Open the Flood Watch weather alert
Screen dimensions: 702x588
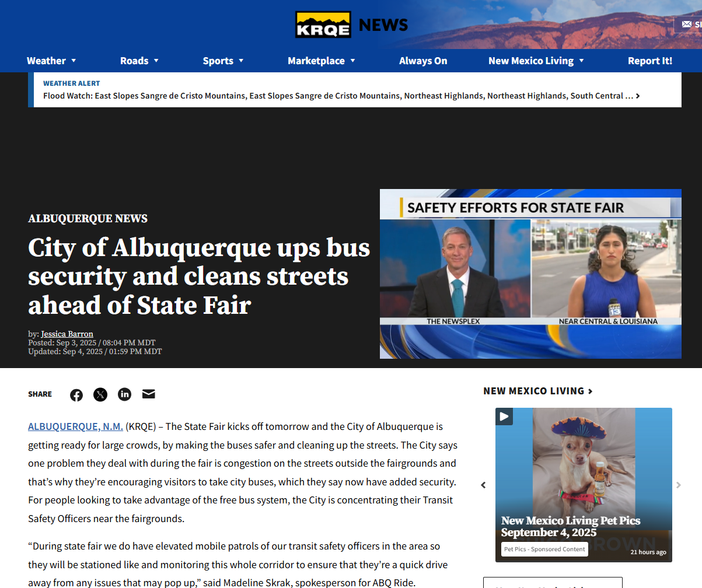pyautogui.click(x=341, y=96)
